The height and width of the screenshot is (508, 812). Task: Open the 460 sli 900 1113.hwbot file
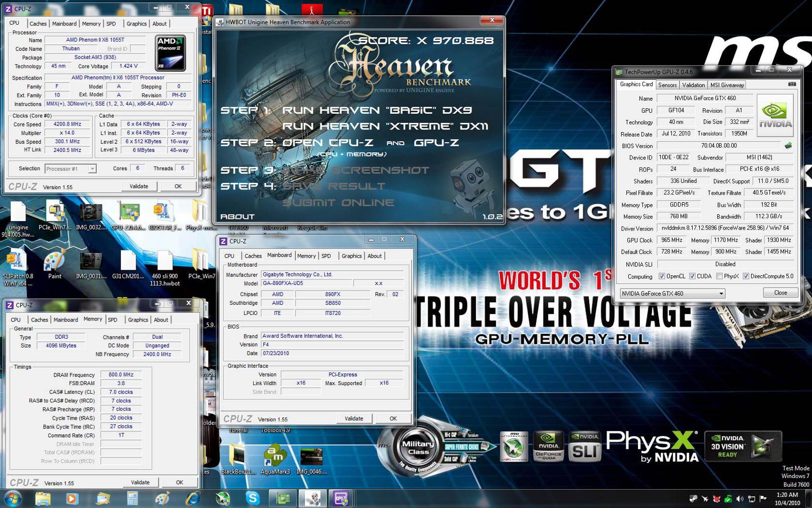[x=164, y=269]
